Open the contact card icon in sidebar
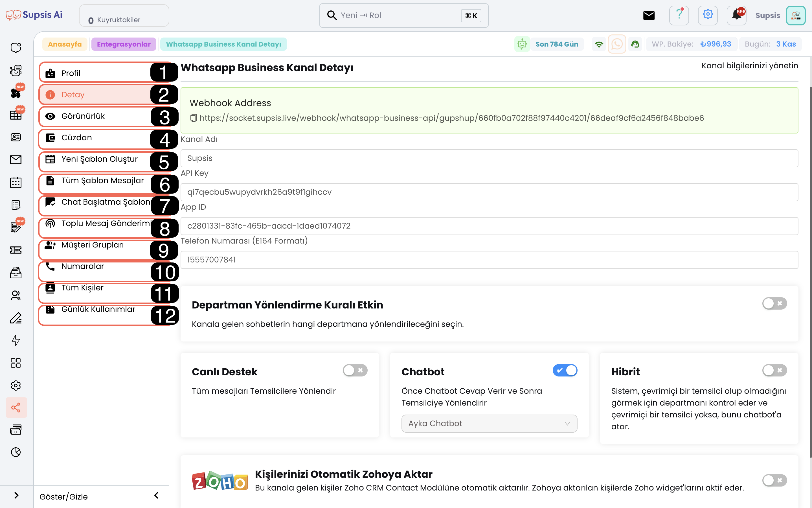This screenshot has height=508, width=812. (16, 137)
